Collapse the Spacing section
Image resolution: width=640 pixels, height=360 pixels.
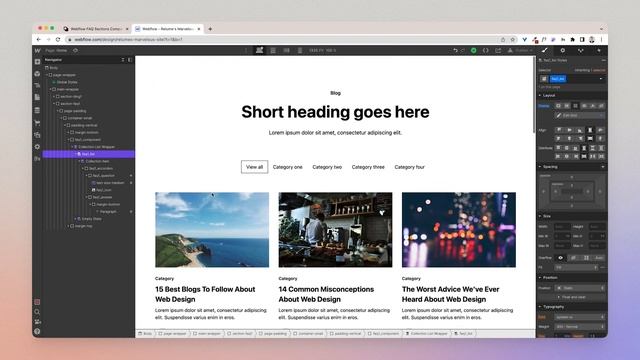click(550, 167)
